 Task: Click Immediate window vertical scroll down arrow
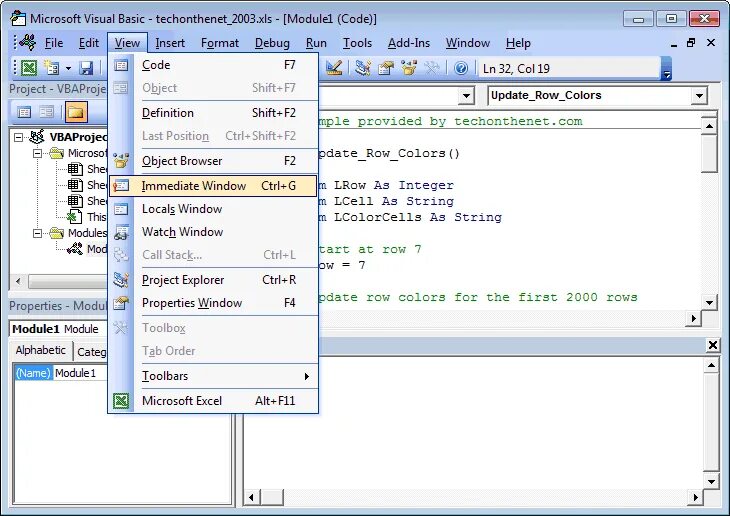coord(711,482)
